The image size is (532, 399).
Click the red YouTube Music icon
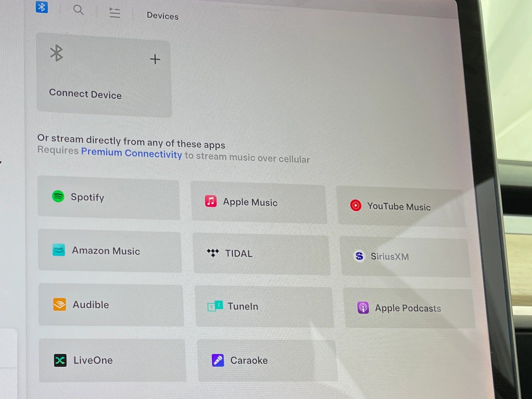click(355, 205)
